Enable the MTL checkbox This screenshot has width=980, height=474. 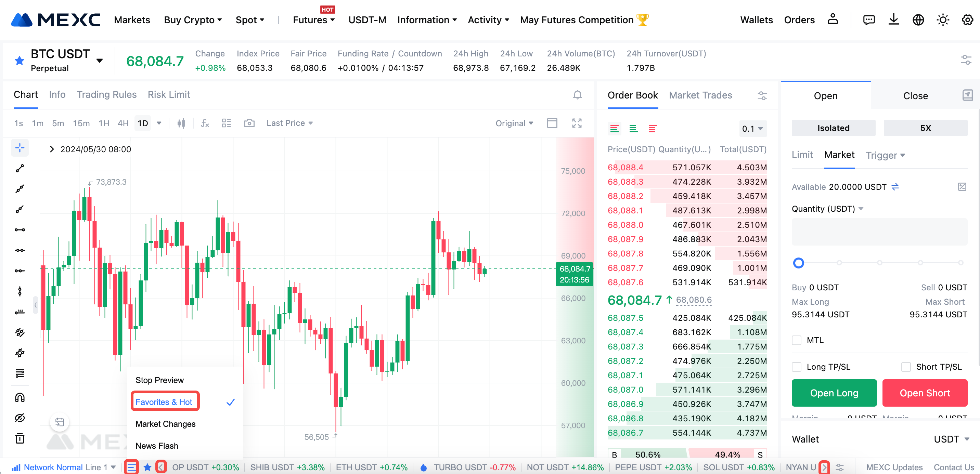click(796, 340)
